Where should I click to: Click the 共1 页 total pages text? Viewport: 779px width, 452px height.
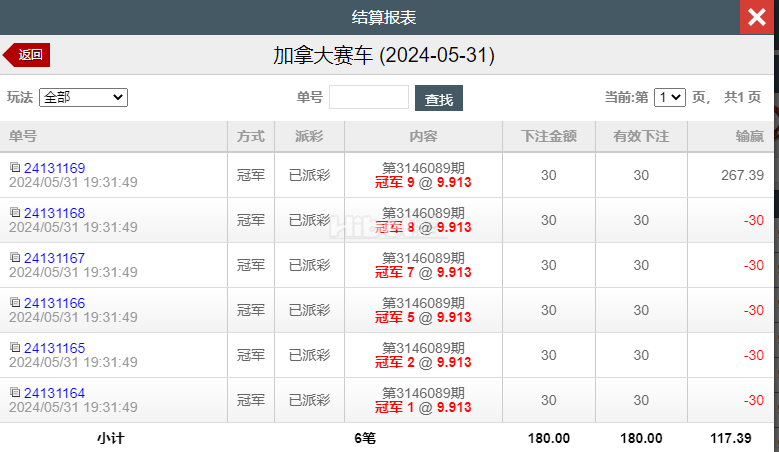742,97
